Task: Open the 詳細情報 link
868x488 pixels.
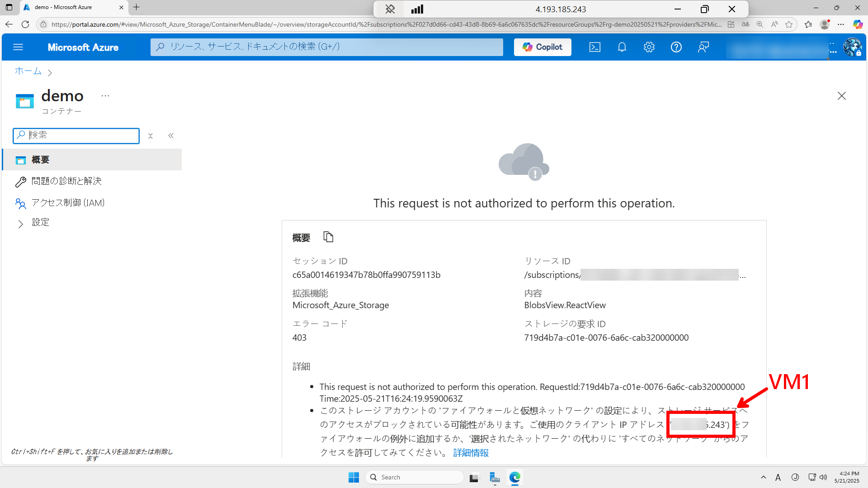Action: tap(471, 453)
